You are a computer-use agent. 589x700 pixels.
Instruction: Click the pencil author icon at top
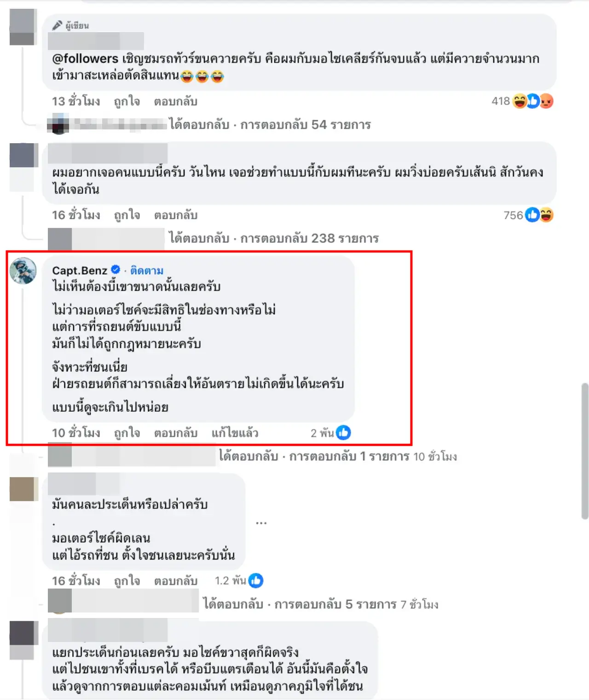pos(57,25)
